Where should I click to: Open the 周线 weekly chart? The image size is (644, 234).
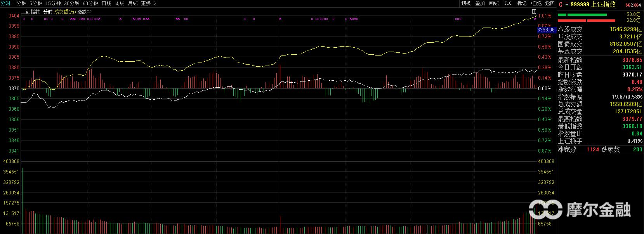(120, 3)
